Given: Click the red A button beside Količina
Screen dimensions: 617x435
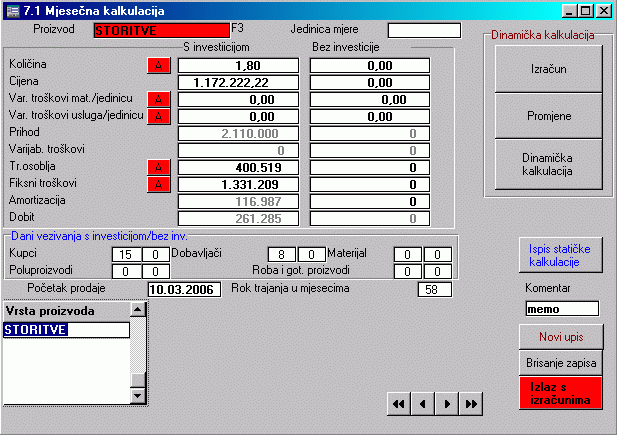Looking at the screenshot, I should (159, 66).
